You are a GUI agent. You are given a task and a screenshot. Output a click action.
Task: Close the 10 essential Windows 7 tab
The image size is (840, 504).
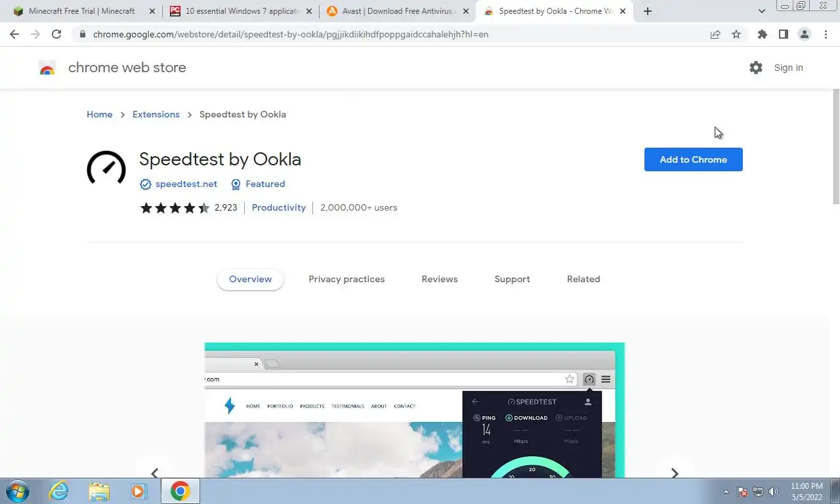pos(309,11)
